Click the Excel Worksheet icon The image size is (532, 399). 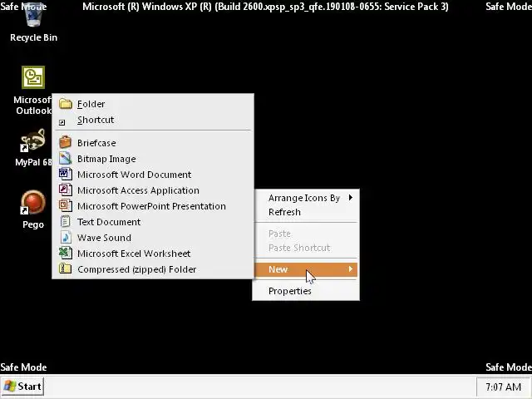click(65, 253)
